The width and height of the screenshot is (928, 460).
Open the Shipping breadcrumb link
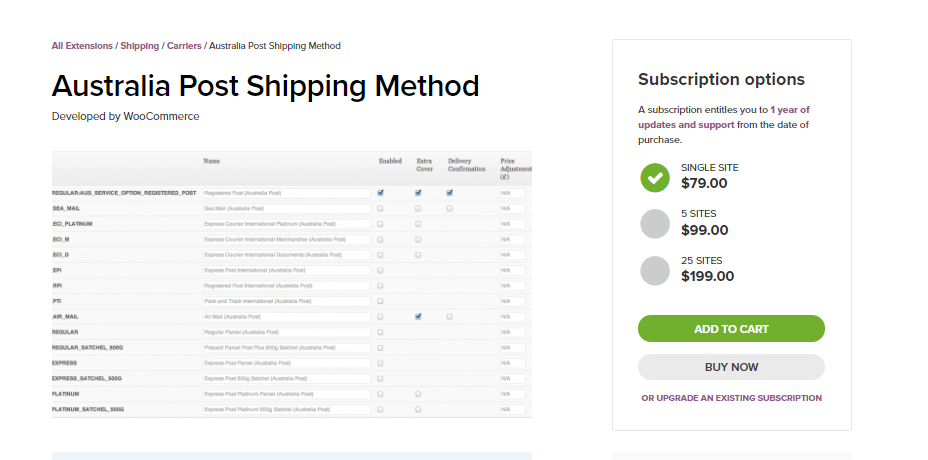[x=140, y=46]
